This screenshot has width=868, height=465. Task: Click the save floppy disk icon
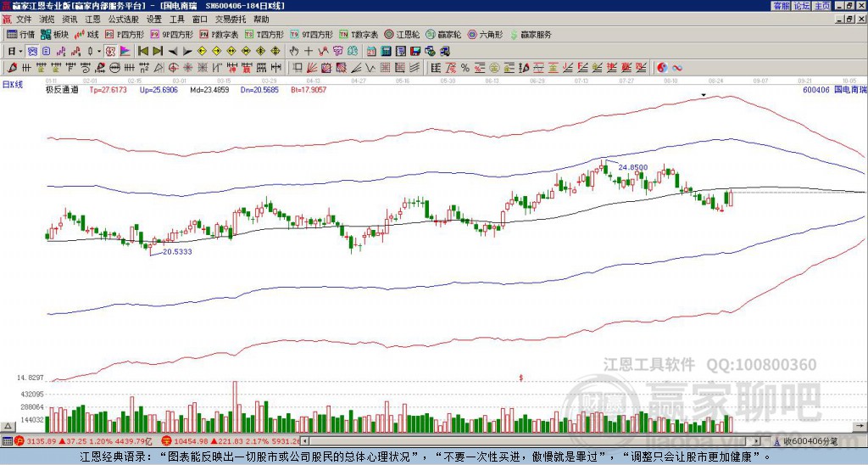tap(415, 52)
